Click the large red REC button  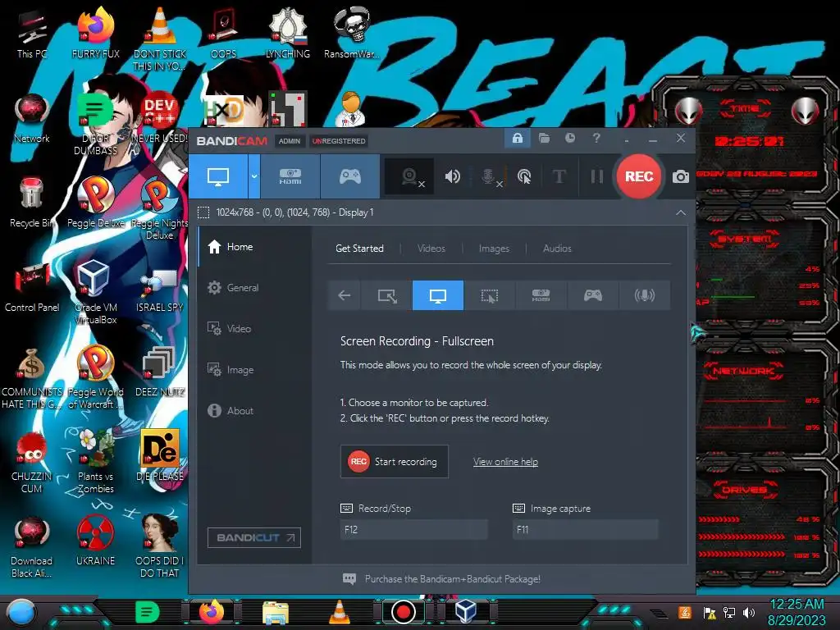coord(638,176)
